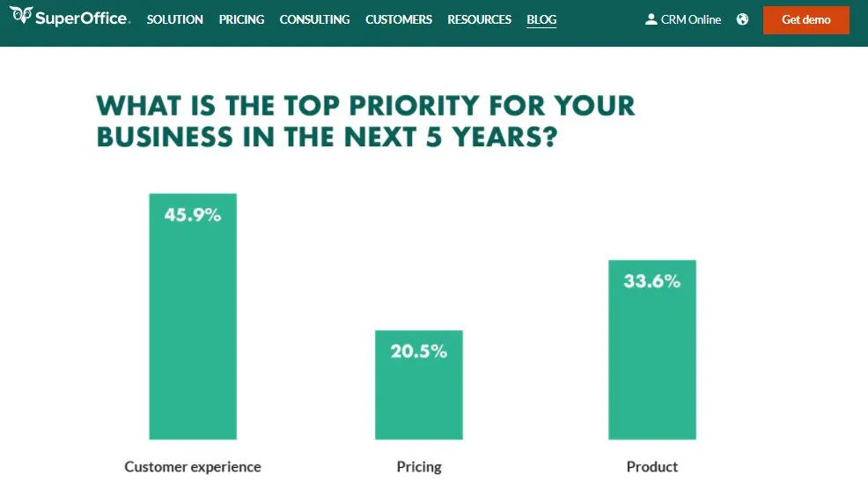The width and height of the screenshot is (868, 497).
Task: Click the 45.9% value label
Action: [193, 214]
